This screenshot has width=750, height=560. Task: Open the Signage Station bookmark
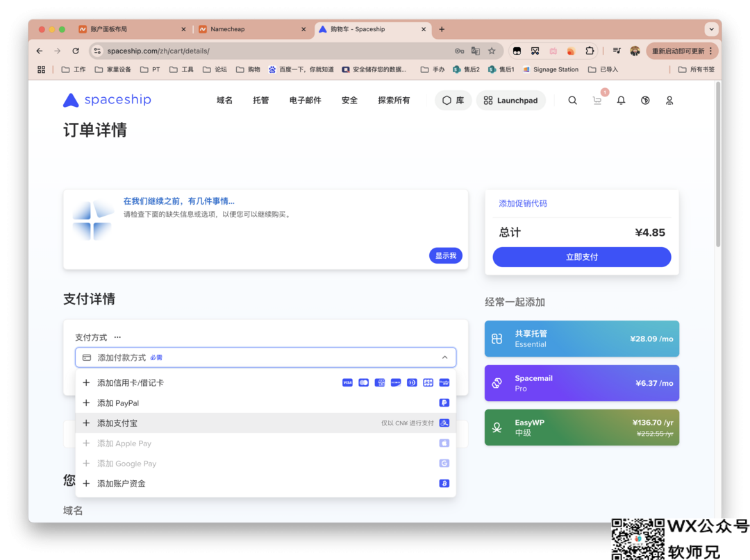551,69
